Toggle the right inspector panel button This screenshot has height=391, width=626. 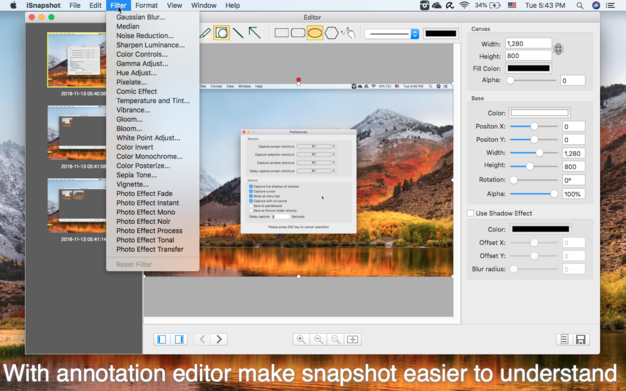click(179, 339)
